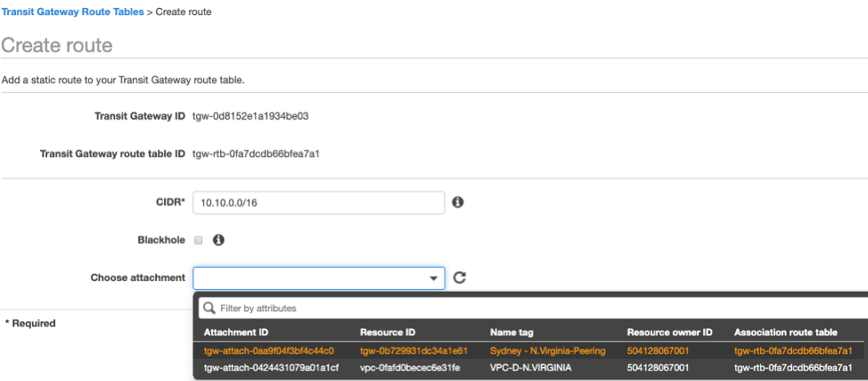Open Transit Gateway Route Tables breadcrumb link
This screenshot has width=868, height=381.
[x=73, y=12]
